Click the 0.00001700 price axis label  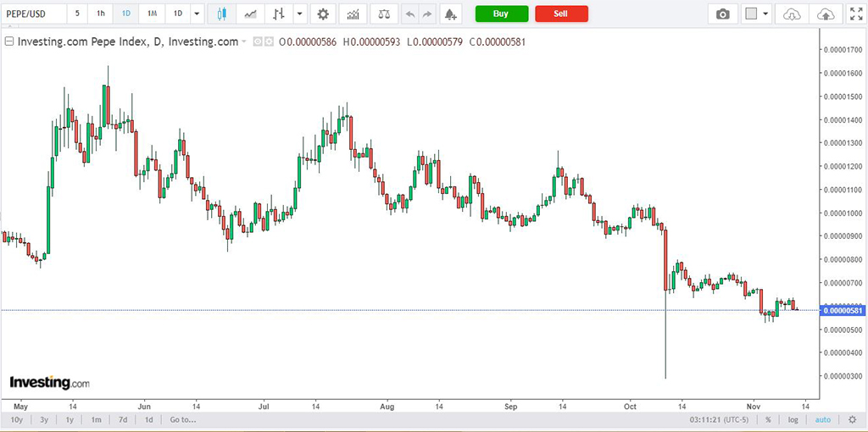click(x=842, y=50)
